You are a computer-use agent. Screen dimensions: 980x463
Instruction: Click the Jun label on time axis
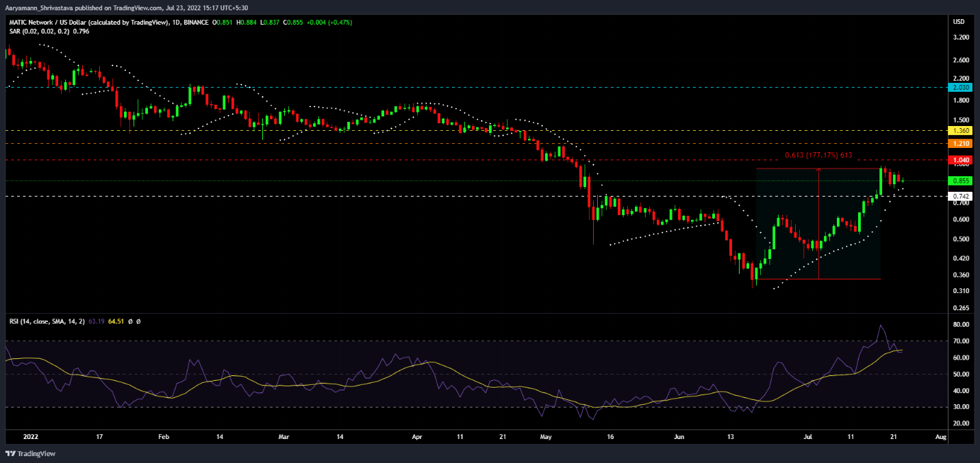(679, 436)
